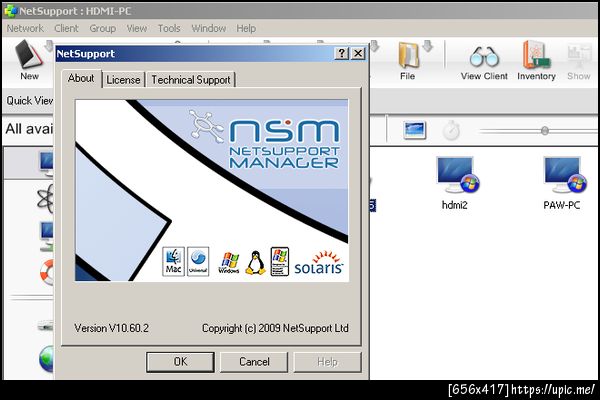Switch to the License tab
This screenshot has height=400, width=600.
[x=123, y=80]
